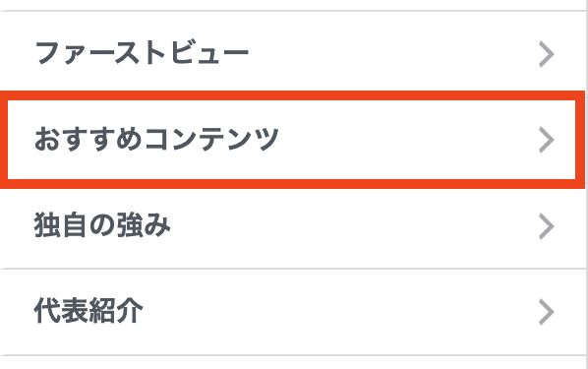The height and width of the screenshot is (369, 588).
Task: Tap the empty area of 代表紹介 row
Action: [337, 311]
